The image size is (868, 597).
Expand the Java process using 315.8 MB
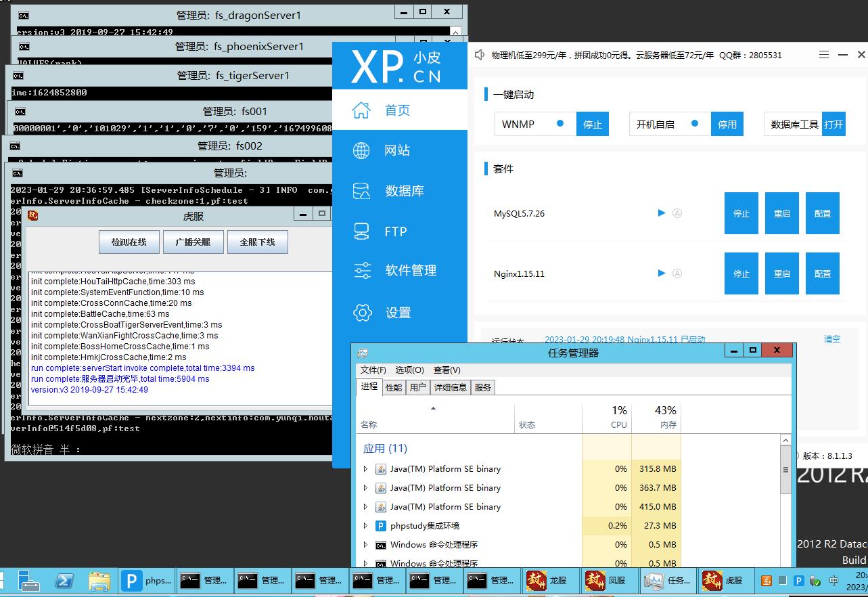point(366,468)
